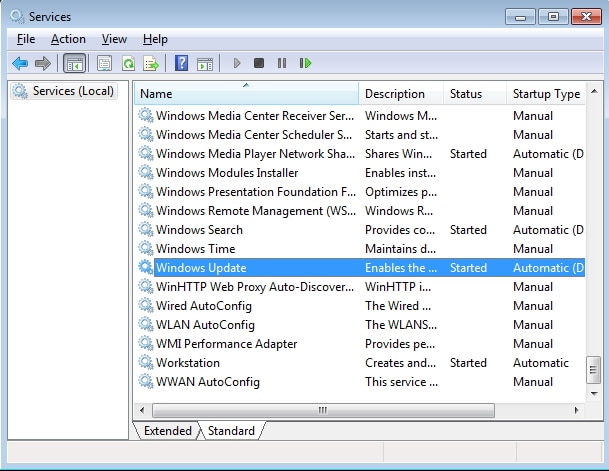Open the Help question mark icon

[x=181, y=63]
